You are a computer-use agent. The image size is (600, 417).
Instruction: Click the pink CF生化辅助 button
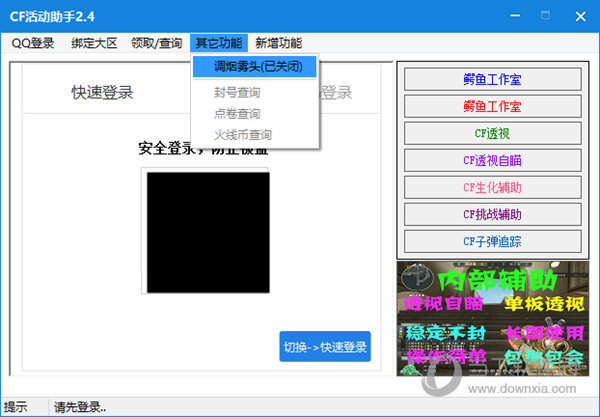click(492, 187)
